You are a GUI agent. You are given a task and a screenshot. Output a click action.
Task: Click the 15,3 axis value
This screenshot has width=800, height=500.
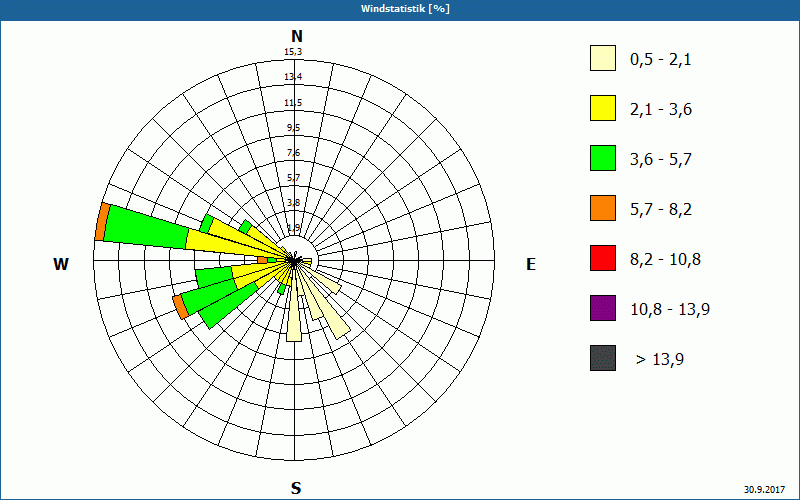pyautogui.click(x=293, y=52)
